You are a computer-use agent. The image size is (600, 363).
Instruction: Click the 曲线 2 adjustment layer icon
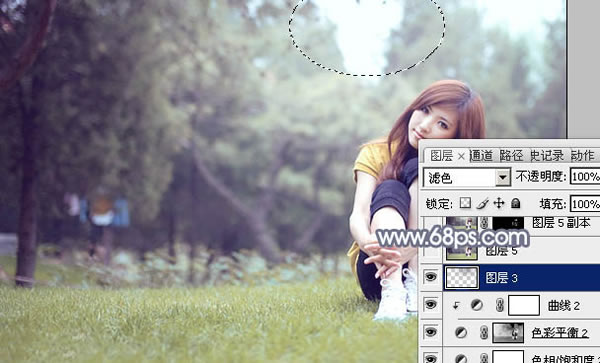point(476,305)
